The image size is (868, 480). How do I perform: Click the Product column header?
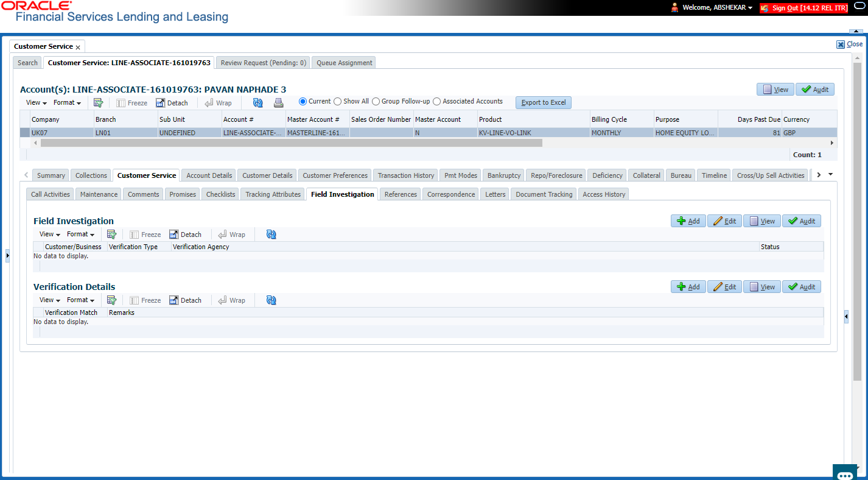pos(533,119)
